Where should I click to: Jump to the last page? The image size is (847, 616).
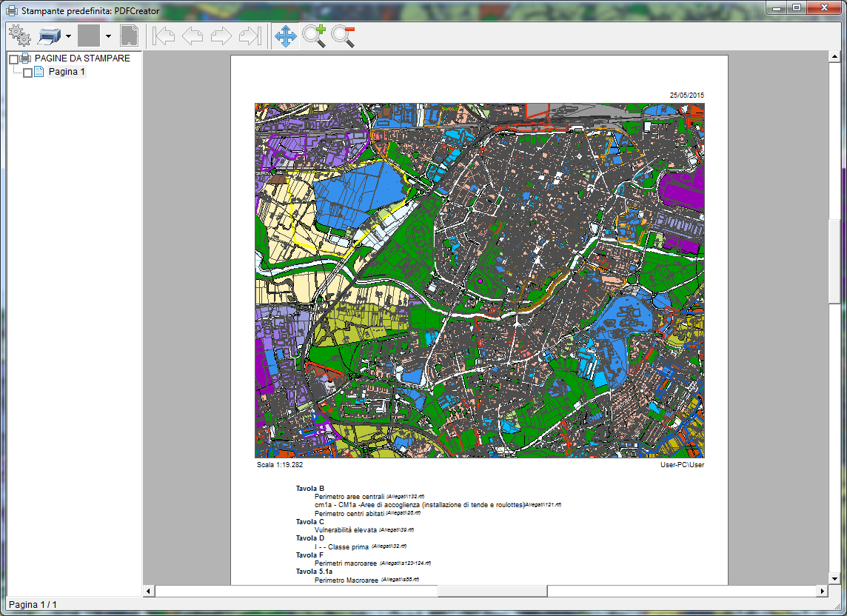click(250, 36)
